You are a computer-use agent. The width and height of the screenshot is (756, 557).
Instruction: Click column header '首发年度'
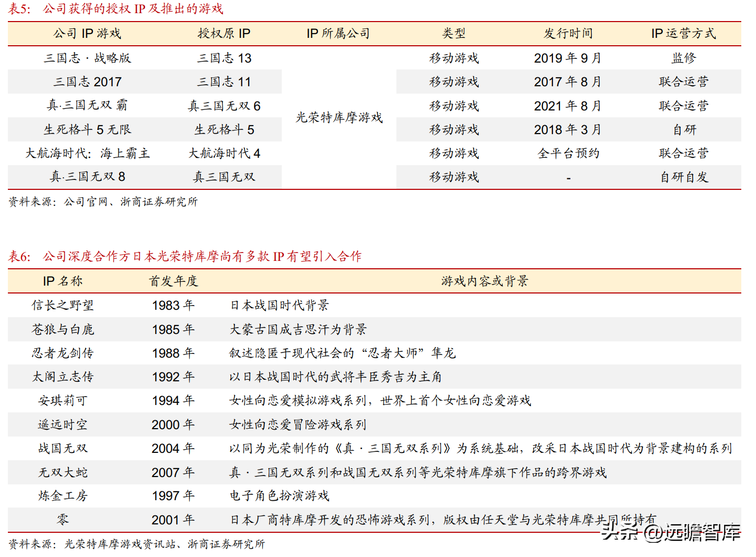click(x=173, y=281)
